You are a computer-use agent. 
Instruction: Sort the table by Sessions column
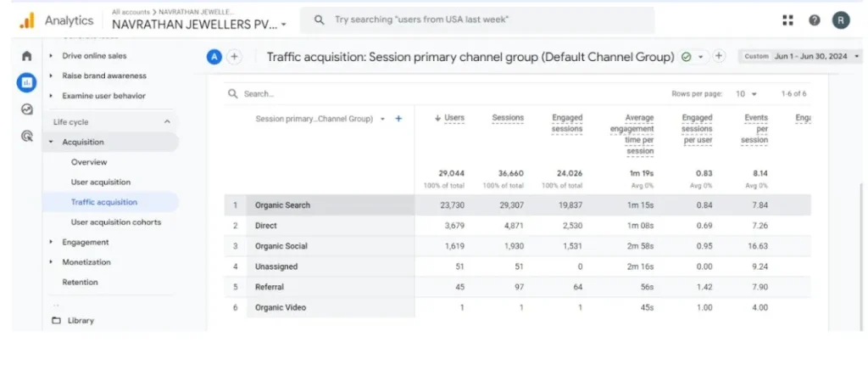point(508,118)
